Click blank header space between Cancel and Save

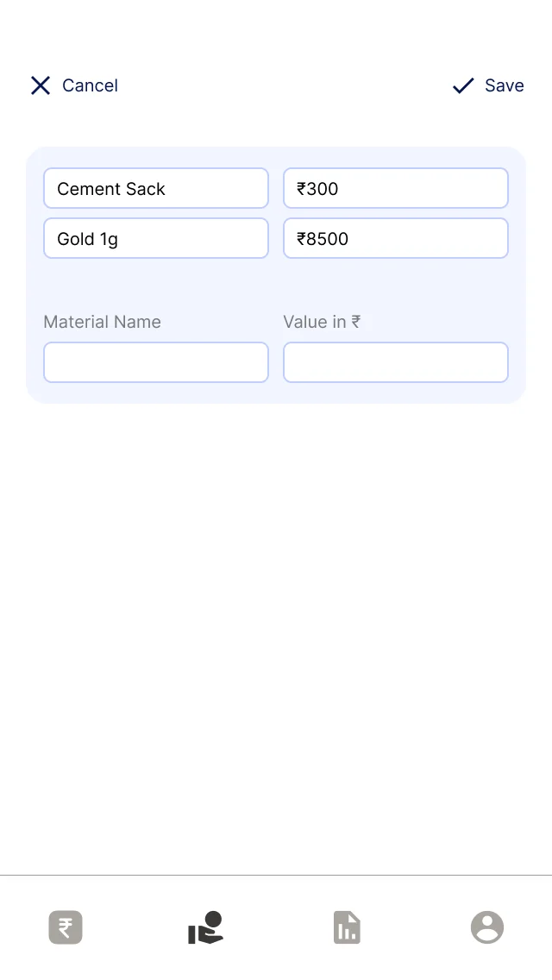click(285, 85)
